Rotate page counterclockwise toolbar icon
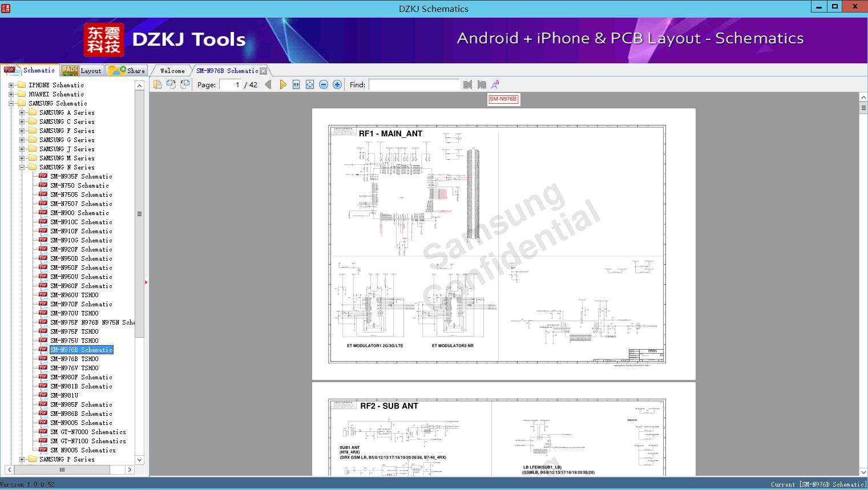 (x=171, y=84)
